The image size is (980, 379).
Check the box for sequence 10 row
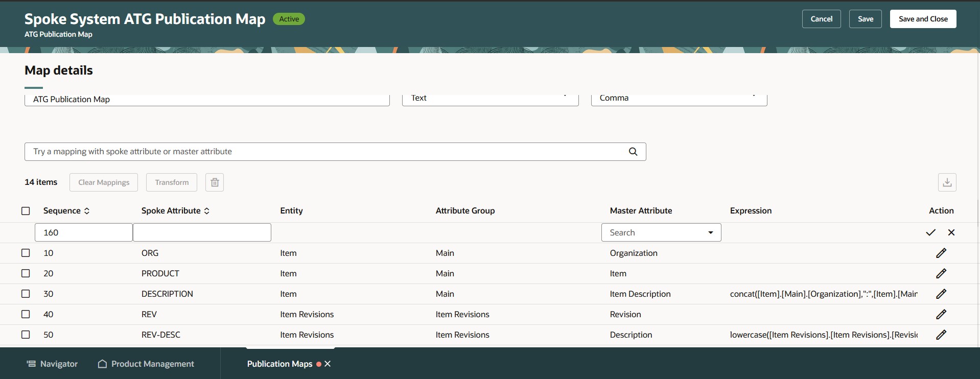click(x=26, y=253)
